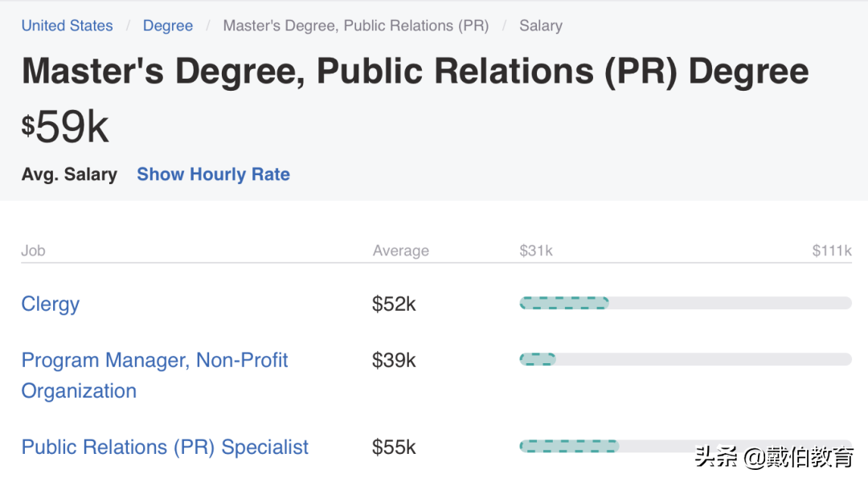The image size is (868, 482).
Task: Click the Master's Degree page heading
Action: click(415, 71)
